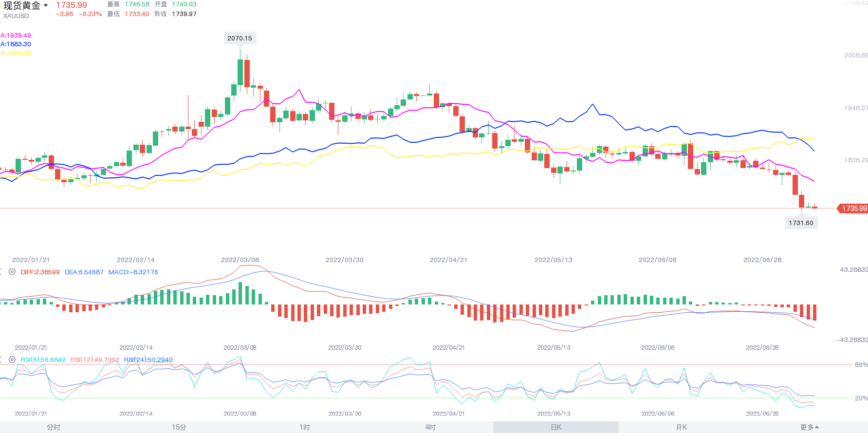
Task: Click the DIFF:2.38599 legend value
Action: 40,272
